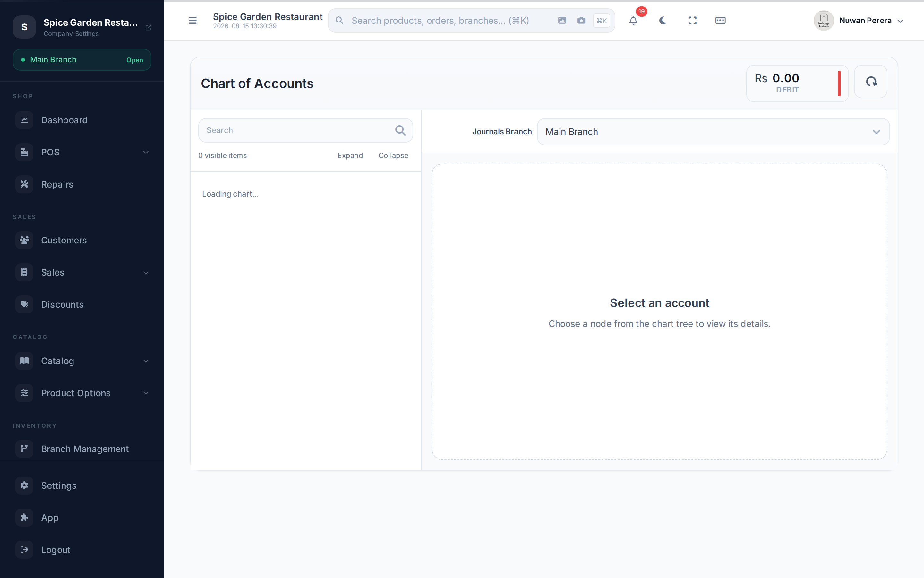Viewport: 924px width, 578px height.
Task: Click the Nuwan Perera avatar image
Action: click(824, 21)
